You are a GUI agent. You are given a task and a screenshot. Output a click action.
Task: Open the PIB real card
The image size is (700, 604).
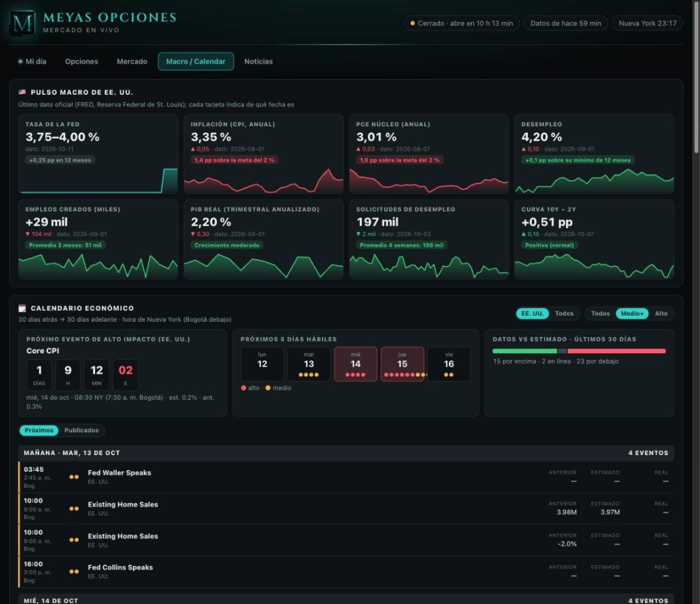(263, 239)
